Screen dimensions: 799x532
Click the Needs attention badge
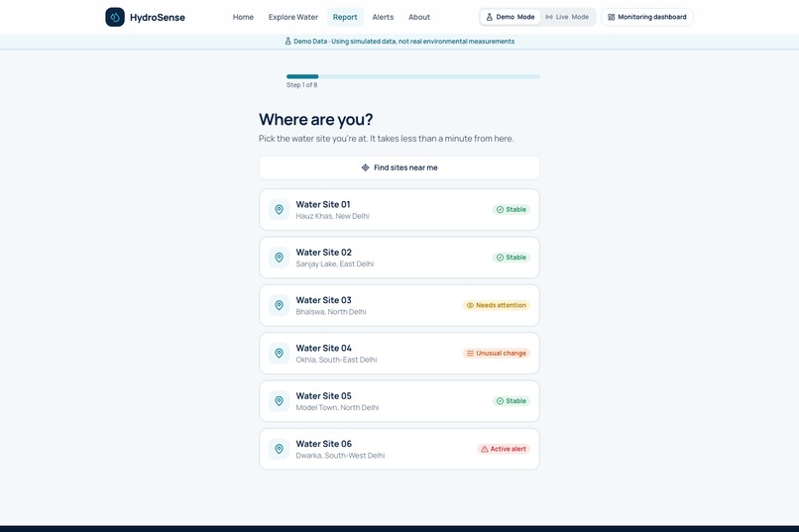pyautogui.click(x=497, y=305)
